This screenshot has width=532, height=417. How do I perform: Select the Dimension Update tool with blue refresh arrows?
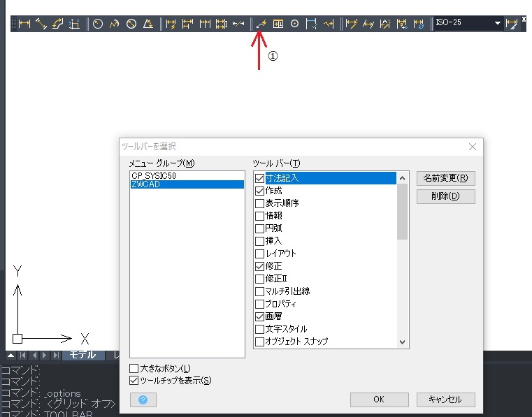[x=419, y=24]
